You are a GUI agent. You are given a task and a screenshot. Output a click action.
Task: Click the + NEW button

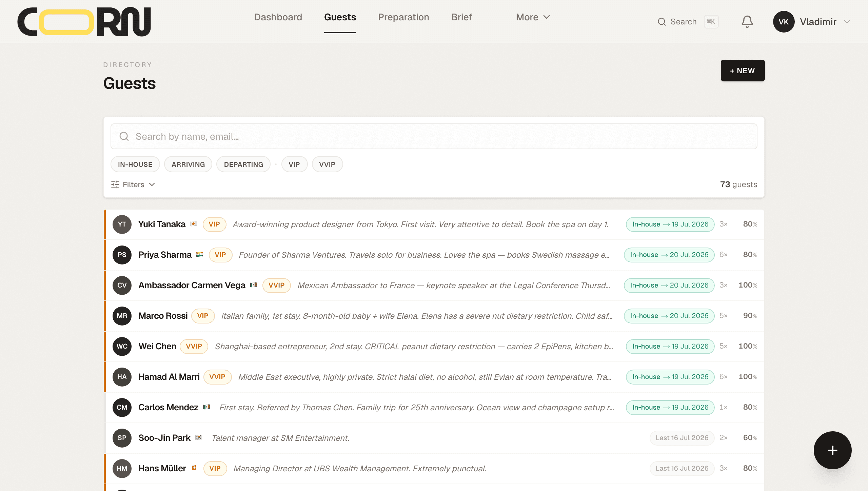pos(743,71)
